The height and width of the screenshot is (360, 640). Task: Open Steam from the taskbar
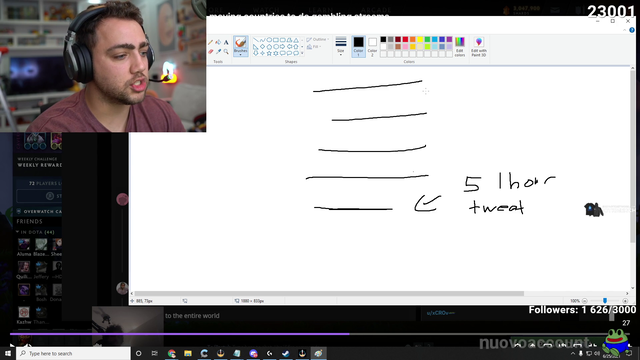coord(286,353)
